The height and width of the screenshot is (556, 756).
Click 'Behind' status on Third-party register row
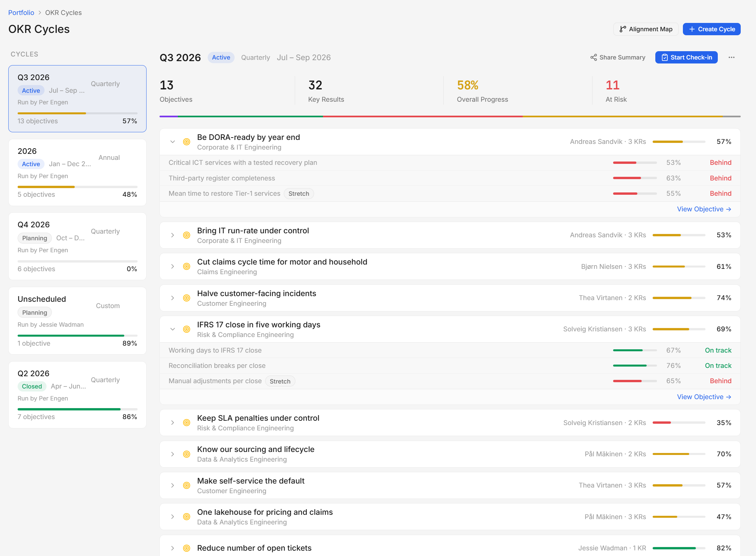[x=720, y=178]
